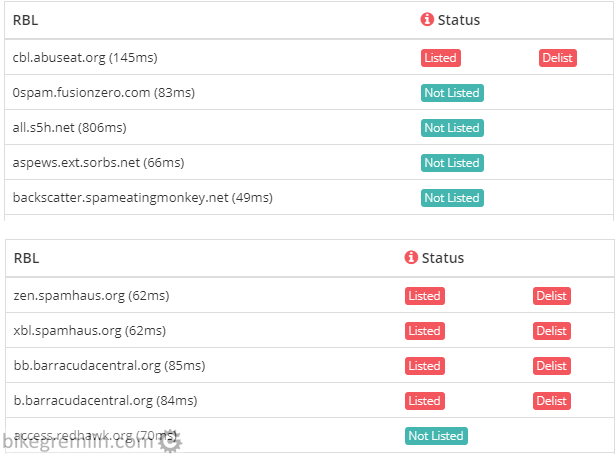
Task: Click the Delist button for xbl.spamhaus.org
Action: point(552,331)
